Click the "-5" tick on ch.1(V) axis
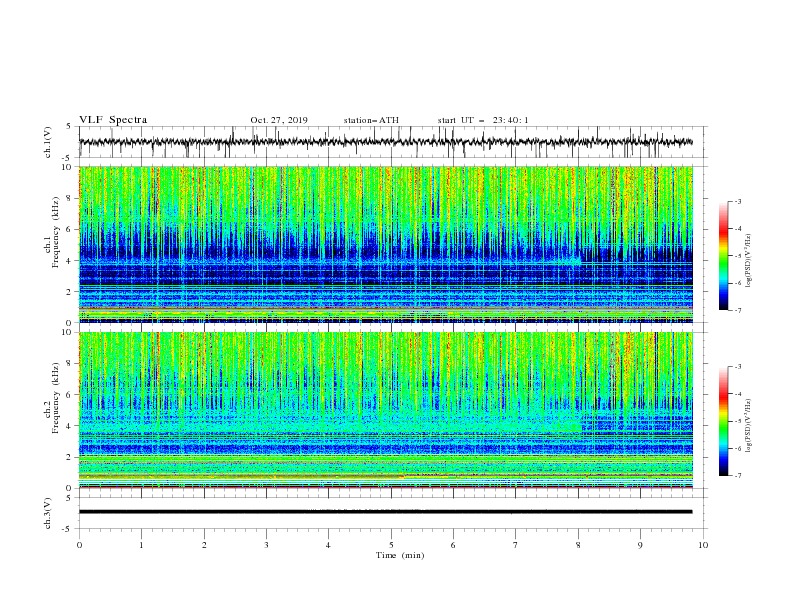Image resolution: width=792 pixels, height=612 pixels. [67, 158]
